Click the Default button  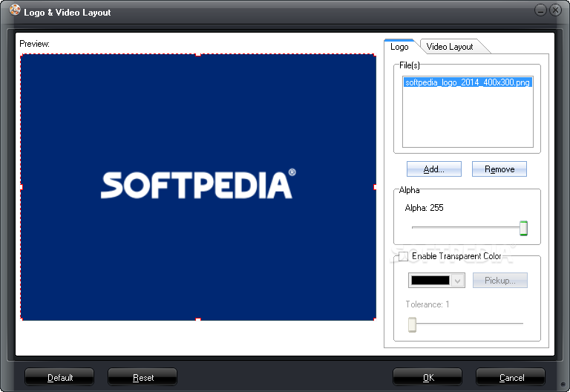click(59, 377)
